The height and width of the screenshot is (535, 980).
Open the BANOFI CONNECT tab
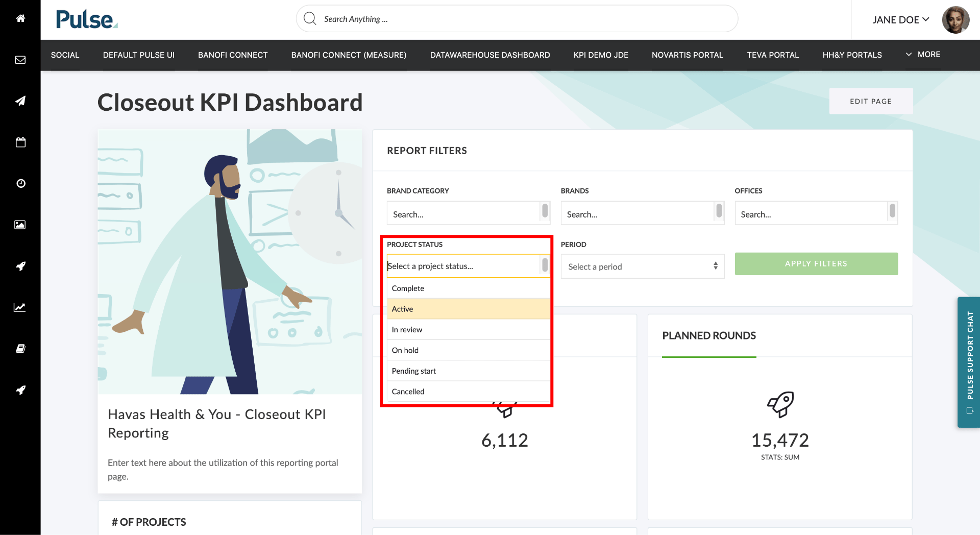coord(233,55)
